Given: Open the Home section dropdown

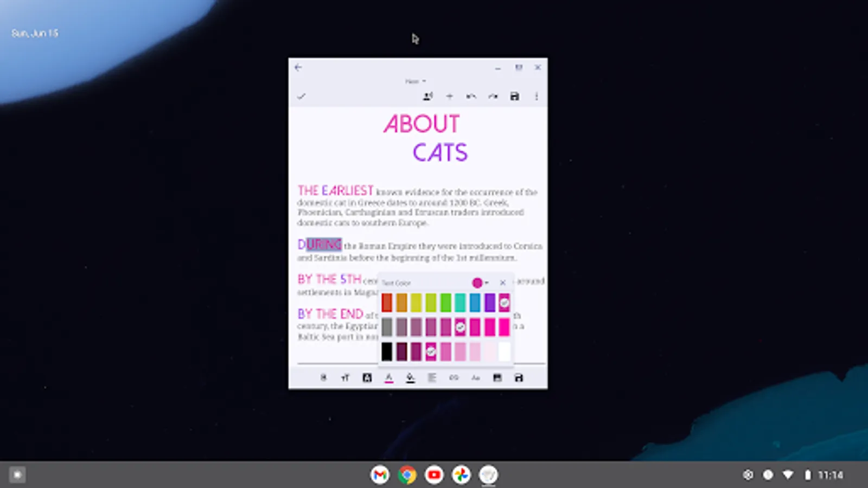Looking at the screenshot, I should (x=415, y=81).
